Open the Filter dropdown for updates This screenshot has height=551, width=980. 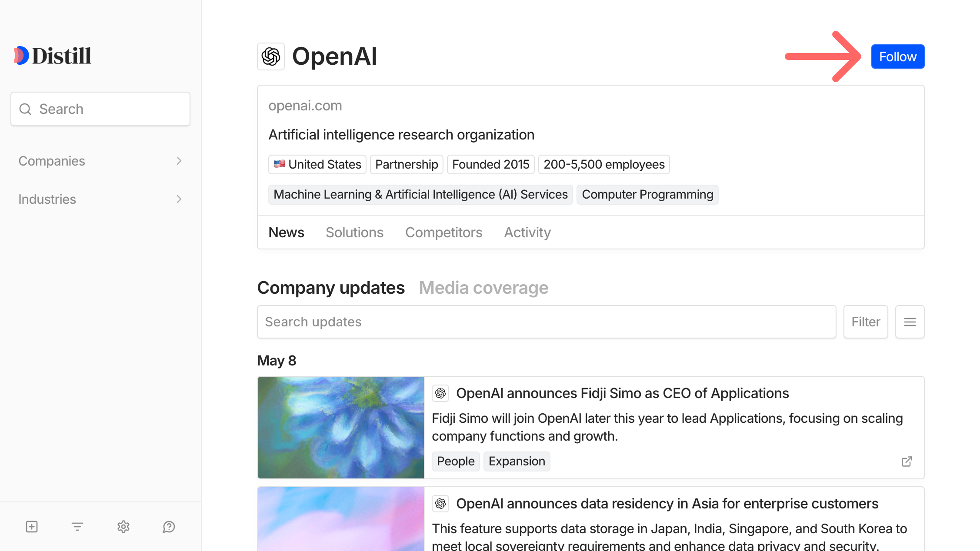pos(865,322)
